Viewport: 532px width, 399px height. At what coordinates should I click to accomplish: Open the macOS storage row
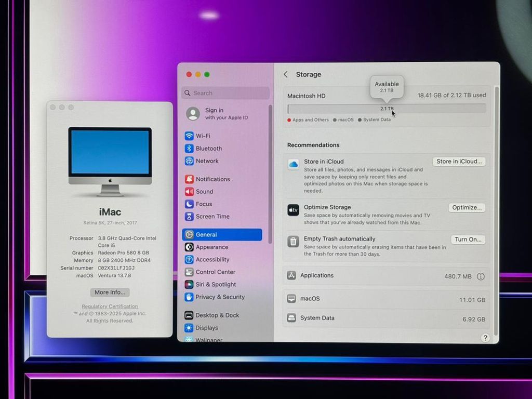[386, 299]
